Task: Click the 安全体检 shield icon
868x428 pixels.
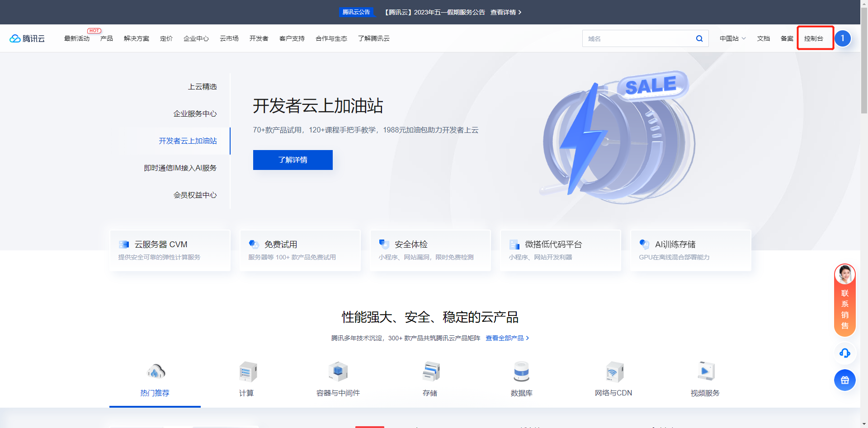Action: pos(384,245)
